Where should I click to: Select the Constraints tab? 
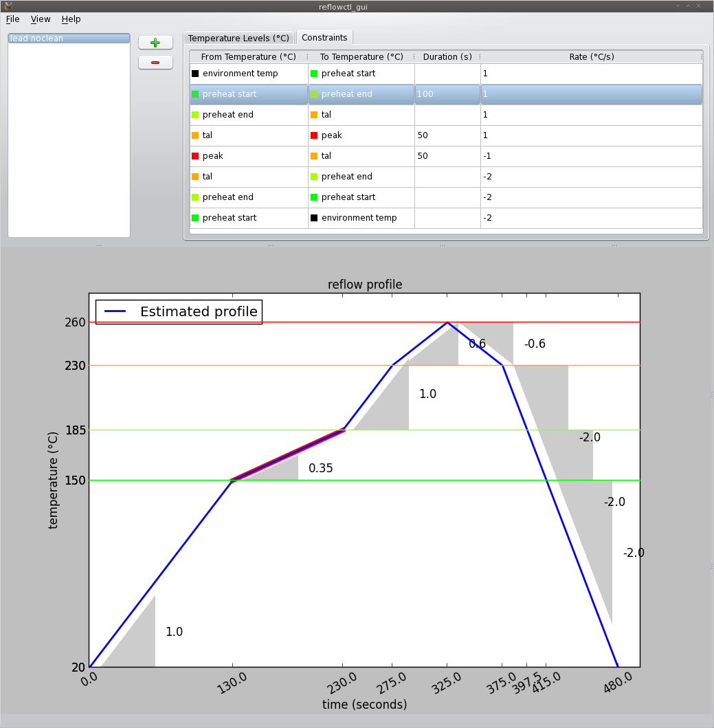tap(324, 38)
